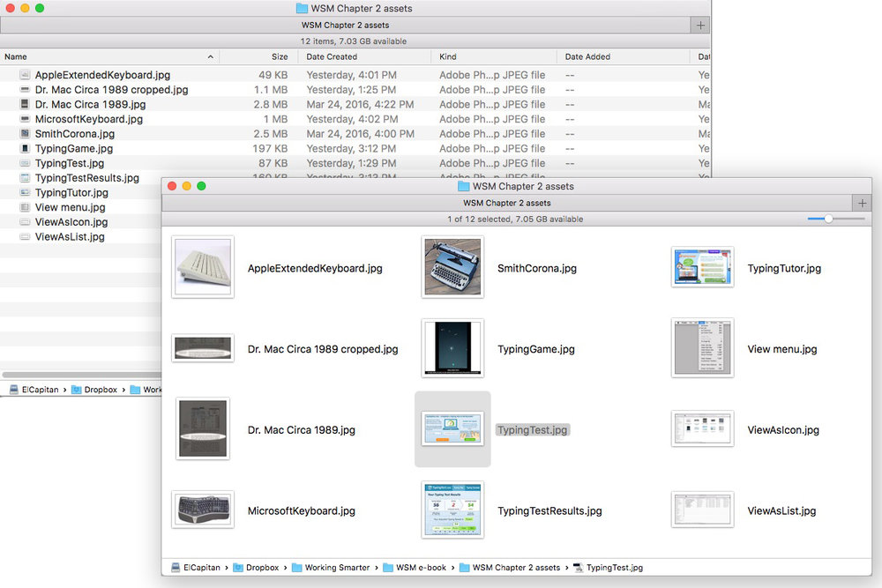Image resolution: width=882 pixels, height=588 pixels.
Task: Select MicrosoftKeyboard.jpg thumbnail in front window
Action: tap(203, 510)
